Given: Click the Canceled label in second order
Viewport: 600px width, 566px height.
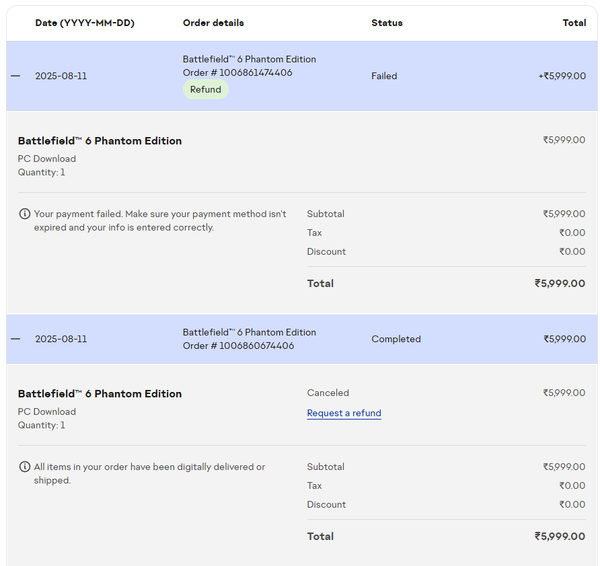Looking at the screenshot, I should pos(328,393).
